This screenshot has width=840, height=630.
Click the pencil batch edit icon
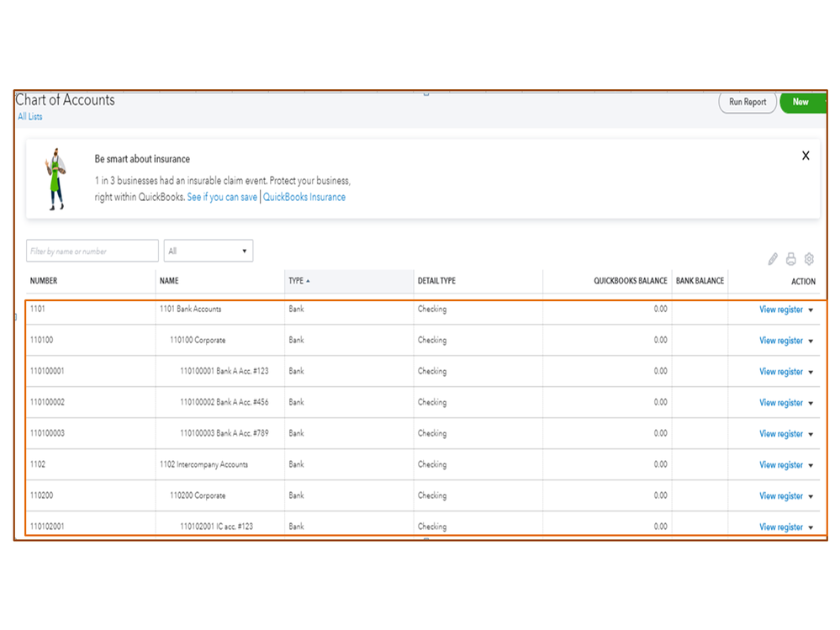tap(773, 259)
